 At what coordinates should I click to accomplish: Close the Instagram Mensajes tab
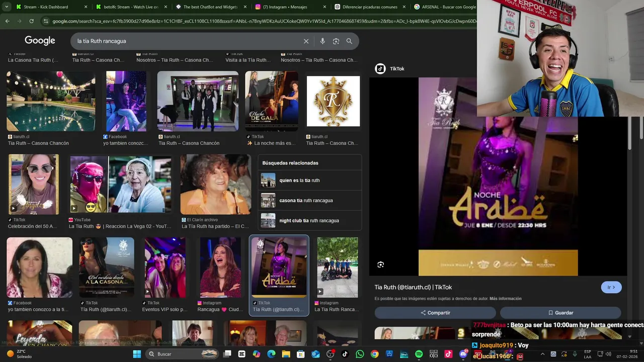[x=324, y=7]
